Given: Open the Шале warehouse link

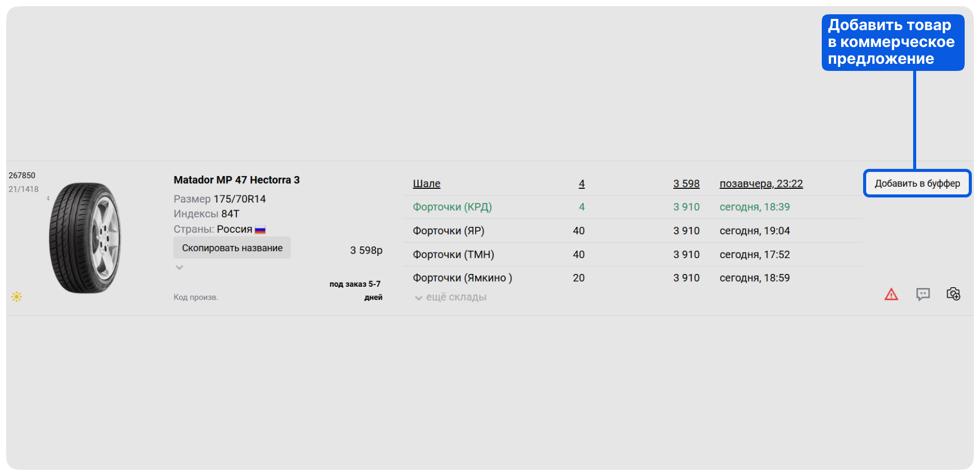Looking at the screenshot, I should tap(427, 184).
